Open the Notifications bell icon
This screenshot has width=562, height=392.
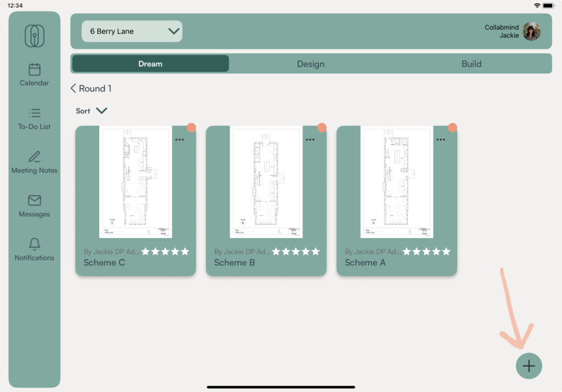[x=35, y=244]
